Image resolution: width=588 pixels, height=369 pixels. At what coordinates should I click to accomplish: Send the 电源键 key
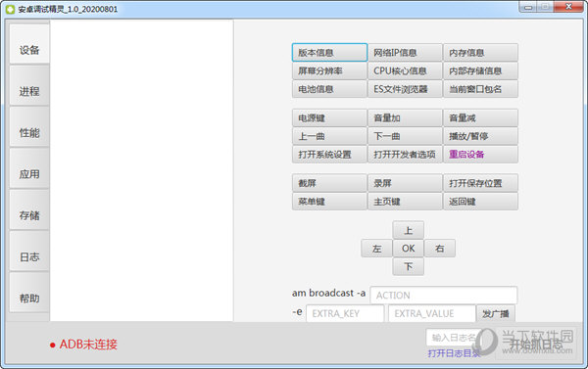[x=329, y=118]
